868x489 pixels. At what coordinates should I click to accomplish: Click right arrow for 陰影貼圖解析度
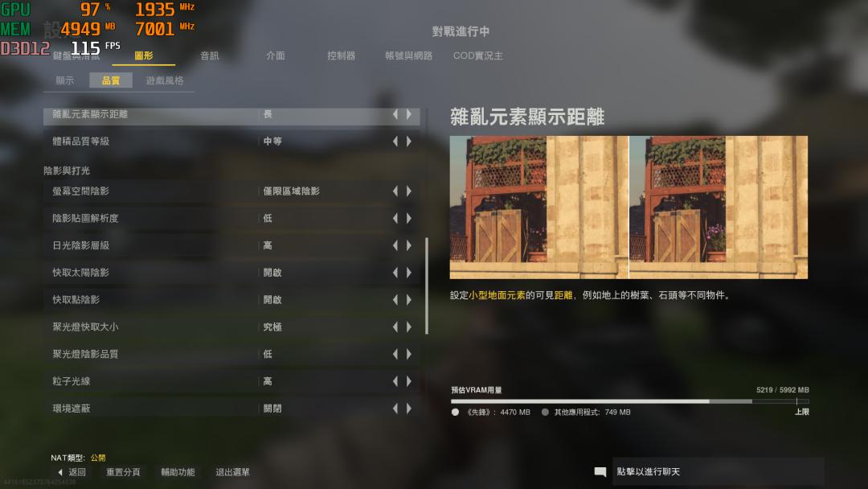coord(409,218)
